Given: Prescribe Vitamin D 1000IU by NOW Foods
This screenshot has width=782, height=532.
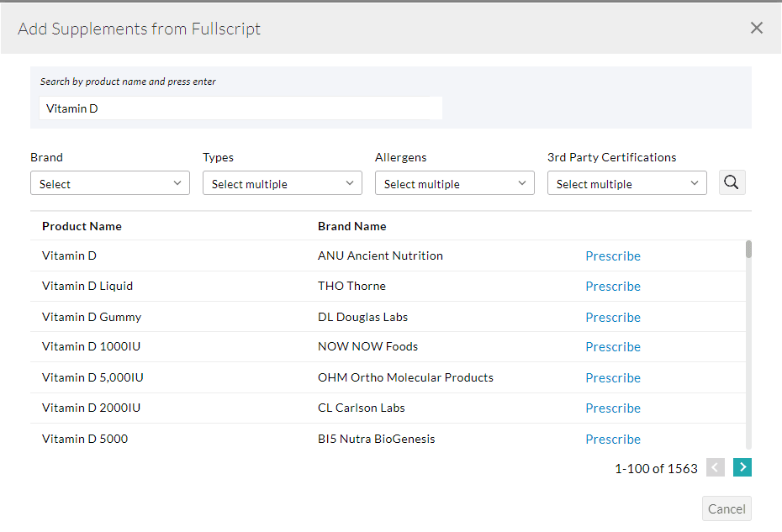Looking at the screenshot, I should point(613,346).
